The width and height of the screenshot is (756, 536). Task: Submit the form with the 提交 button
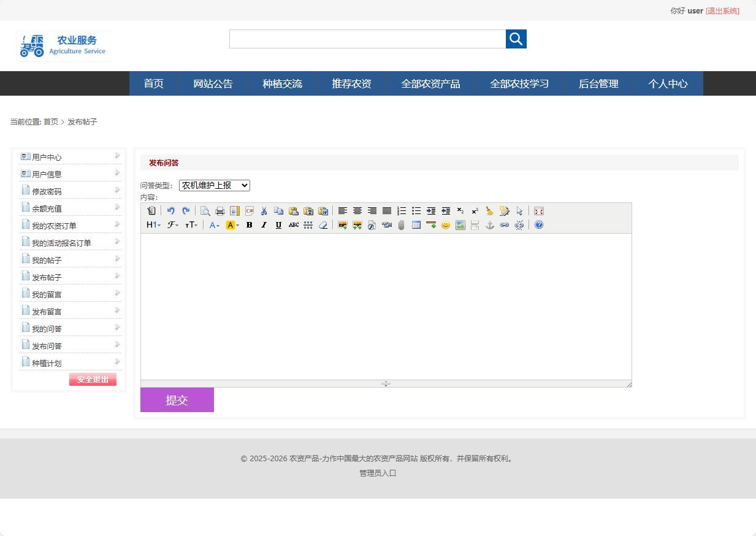point(177,399)
